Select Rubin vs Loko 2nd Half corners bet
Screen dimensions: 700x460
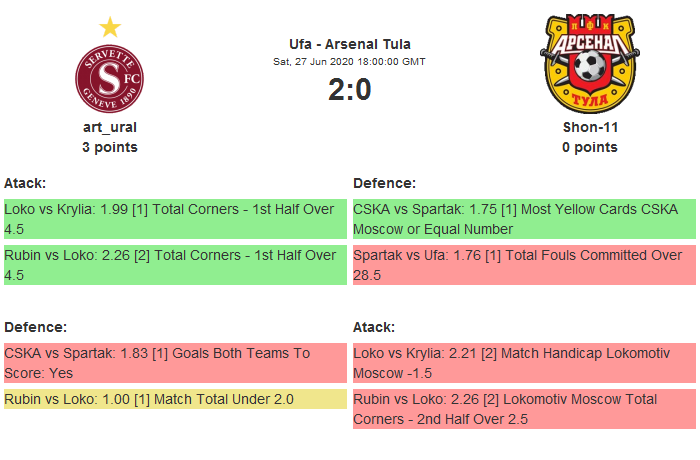523,409
